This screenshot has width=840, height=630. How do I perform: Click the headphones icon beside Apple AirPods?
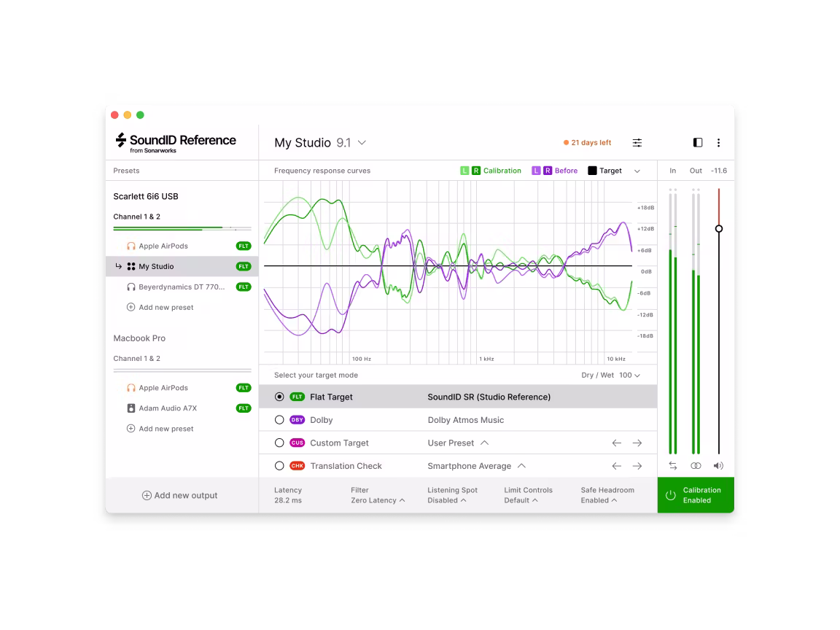click(129, 246)
